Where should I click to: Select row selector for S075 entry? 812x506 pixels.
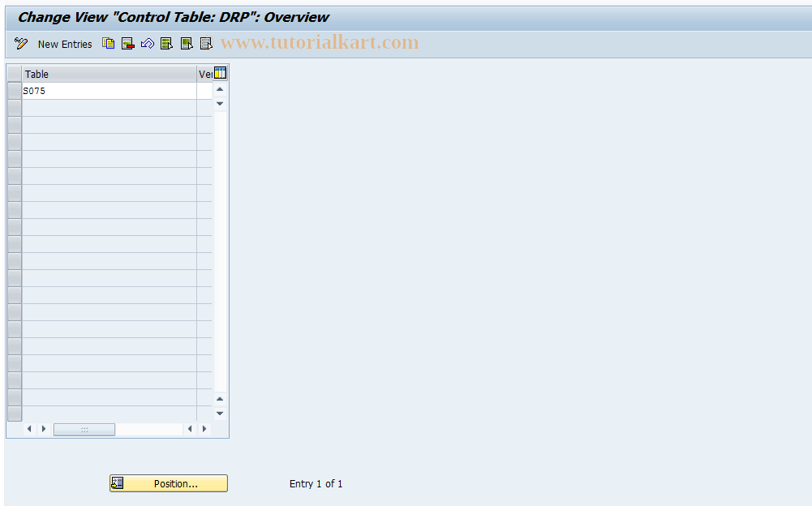click(x=15, y=91)
